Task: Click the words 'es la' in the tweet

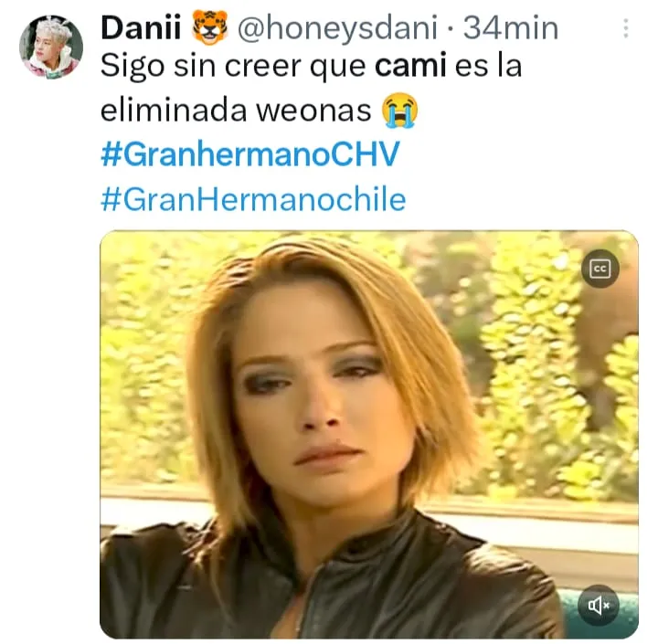Action: [x=488, y=67]
